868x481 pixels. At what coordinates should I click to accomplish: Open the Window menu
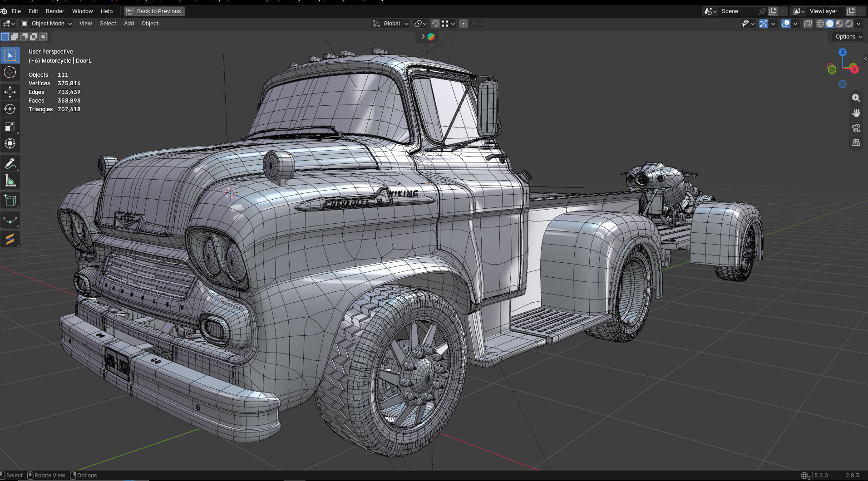(83, 11)
